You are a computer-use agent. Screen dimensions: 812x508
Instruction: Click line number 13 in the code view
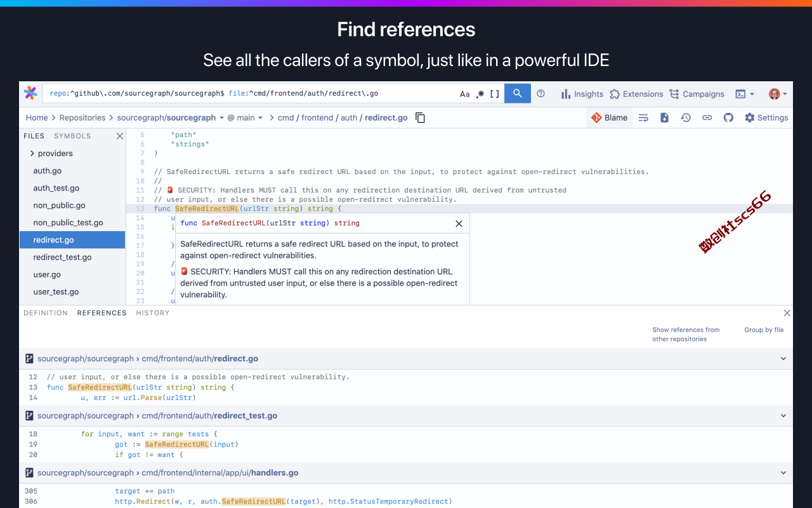140,209
